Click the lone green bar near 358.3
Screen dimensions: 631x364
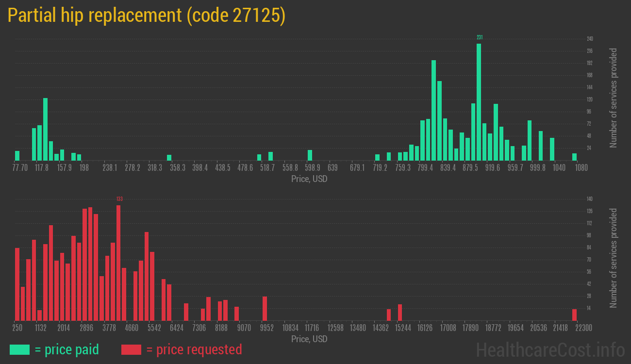(x=169, y=157)
